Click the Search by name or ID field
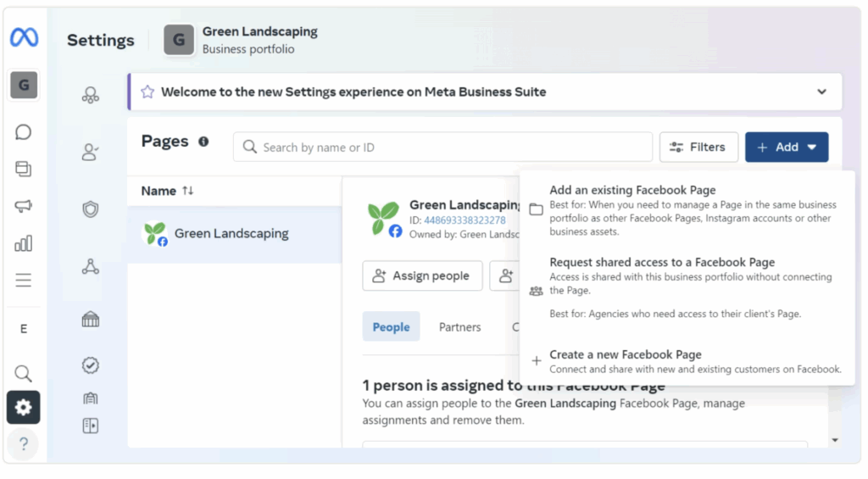Viewport: 868px width, 479px height. 442,147
